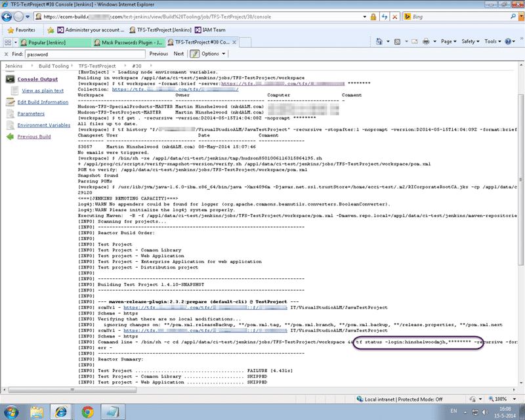Open the Favorites star button
525x420 pixels.
coord(21,30)
